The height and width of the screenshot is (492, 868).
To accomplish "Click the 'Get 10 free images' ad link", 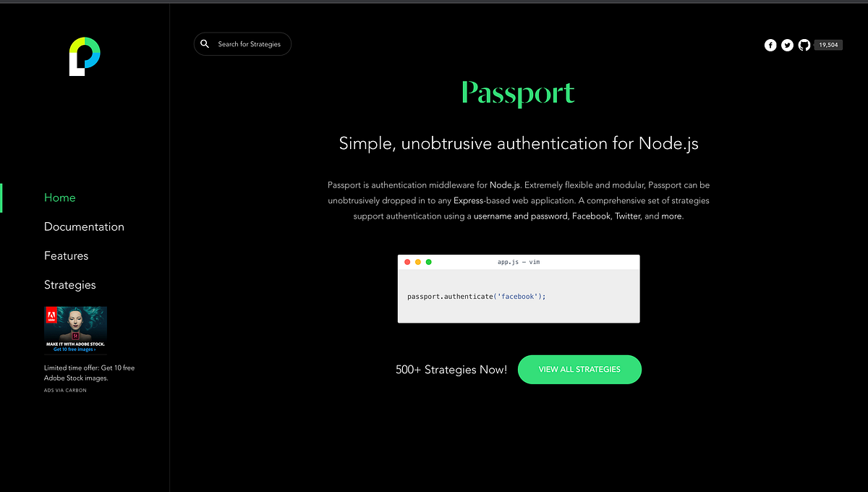I will click(x=75, y=348).
